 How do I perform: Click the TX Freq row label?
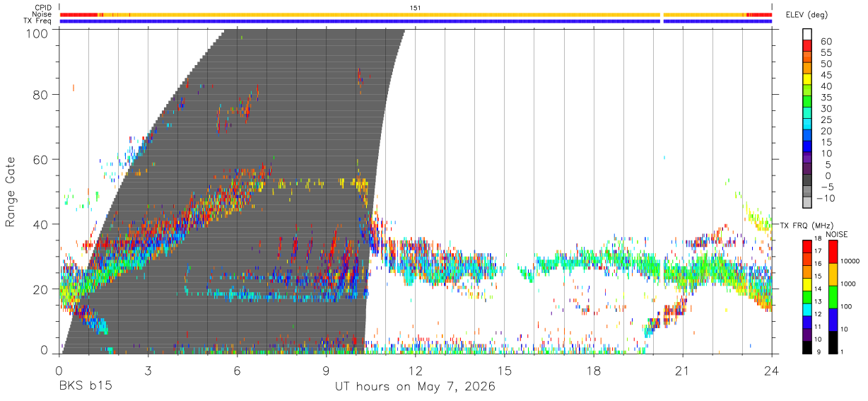(x=38, y=21)
